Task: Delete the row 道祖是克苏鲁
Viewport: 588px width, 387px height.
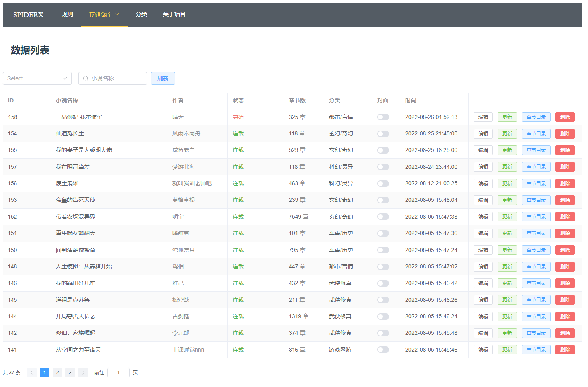Action: coord(565,300)
